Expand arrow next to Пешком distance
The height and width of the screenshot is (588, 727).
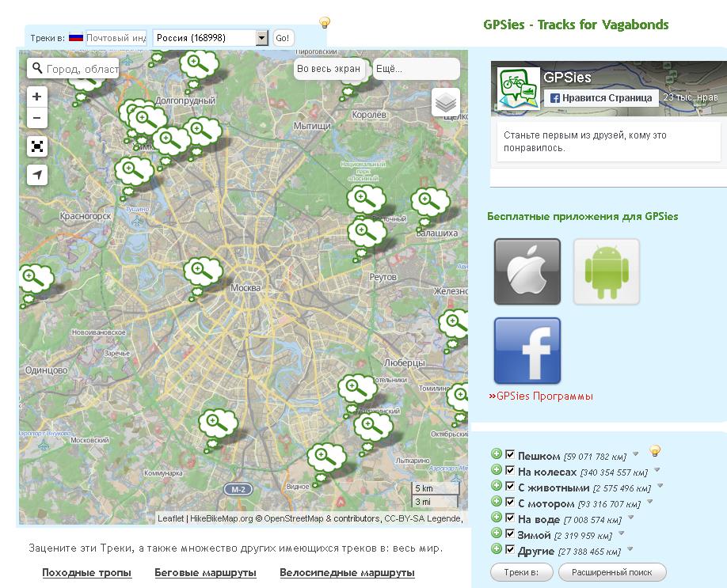pyautogui.click(x=636, y=454)
